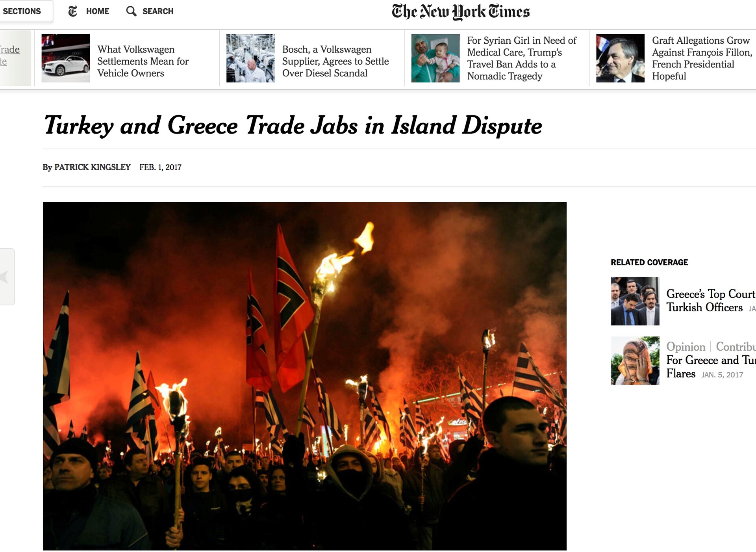Click the magnifying glass search icon
Screen dimensions: 756x552
[x=131, y=11]
